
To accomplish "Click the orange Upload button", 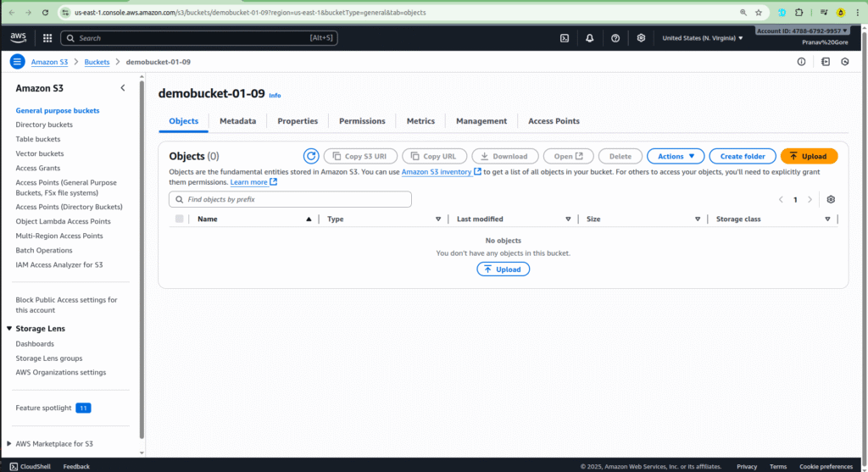I will [x=809, y=156].
